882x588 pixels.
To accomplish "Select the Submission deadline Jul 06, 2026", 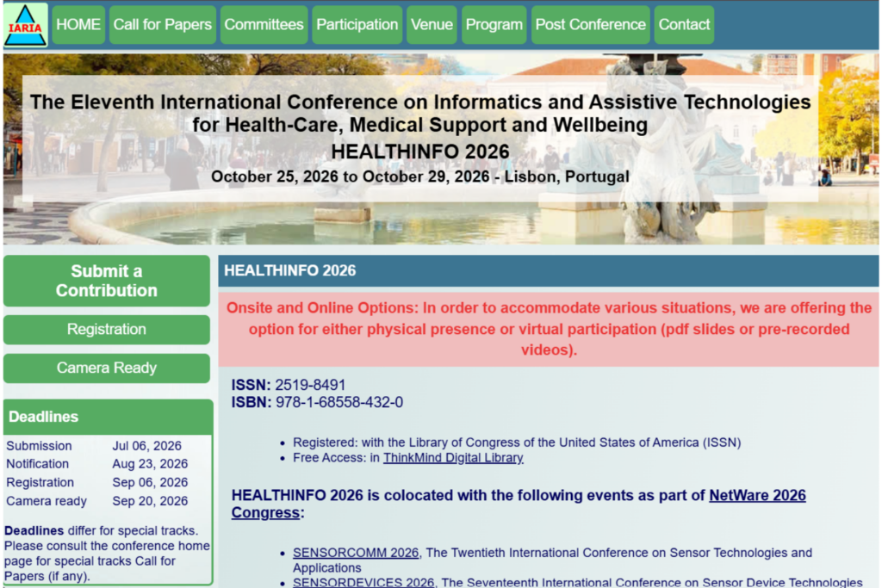I will [146, 446].
